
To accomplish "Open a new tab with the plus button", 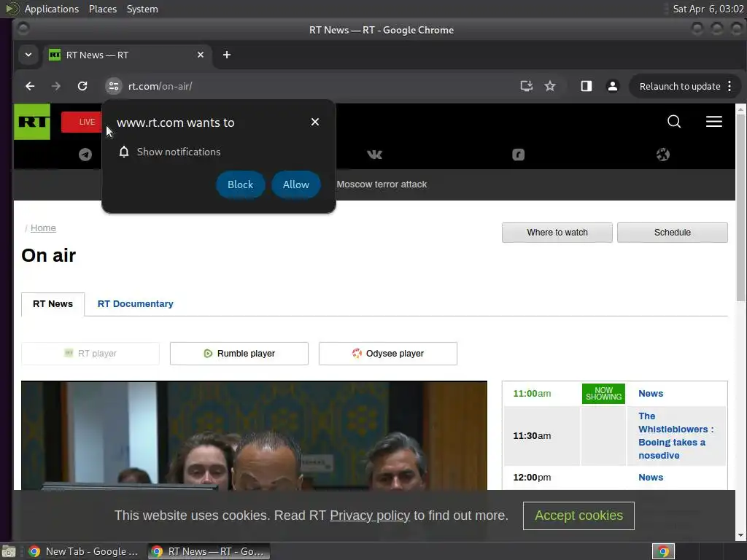I will click(227, 55).
